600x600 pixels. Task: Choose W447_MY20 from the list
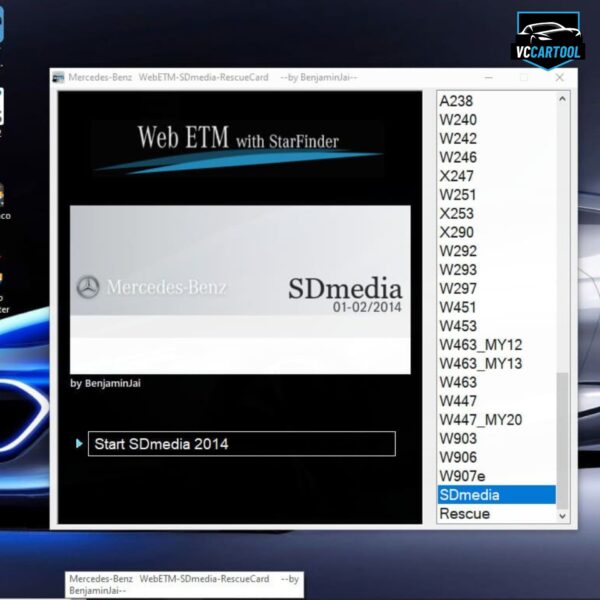tap(496, 420)
